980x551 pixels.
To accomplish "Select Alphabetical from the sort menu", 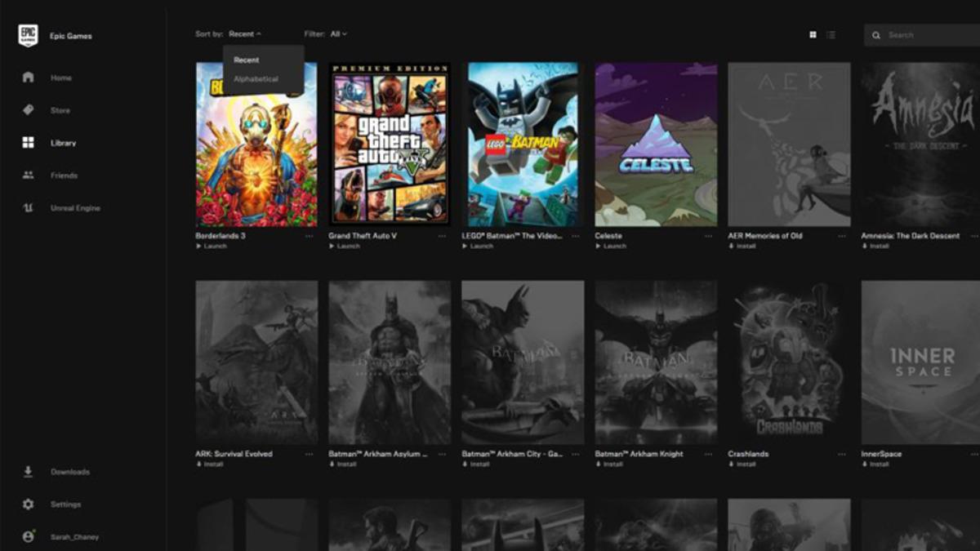I will pos(258,79).
